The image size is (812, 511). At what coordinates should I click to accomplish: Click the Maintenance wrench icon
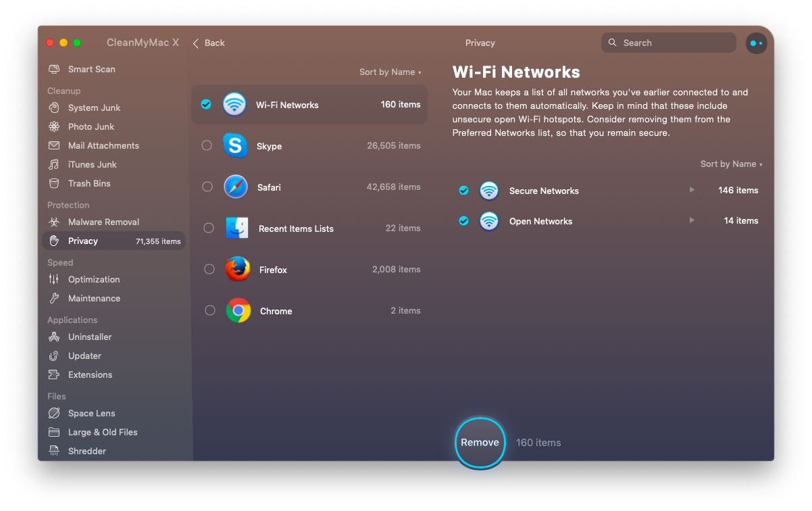pyautogui.click(x=54, y=298)
